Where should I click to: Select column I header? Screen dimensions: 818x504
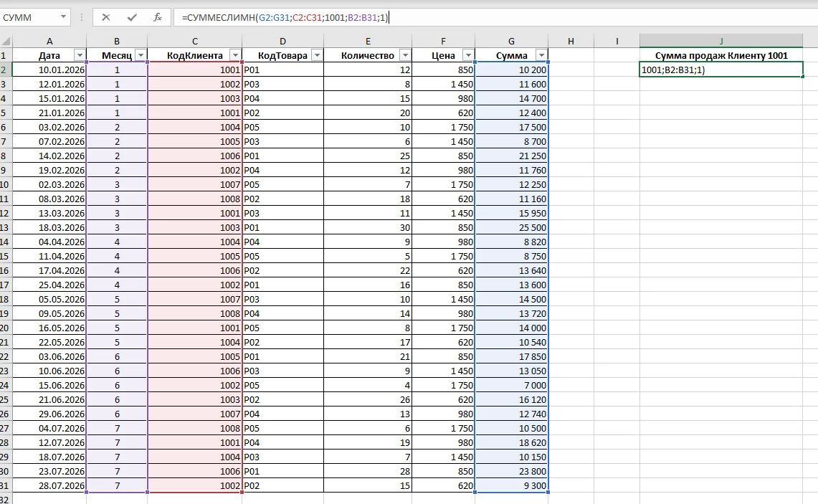point(617,41)
